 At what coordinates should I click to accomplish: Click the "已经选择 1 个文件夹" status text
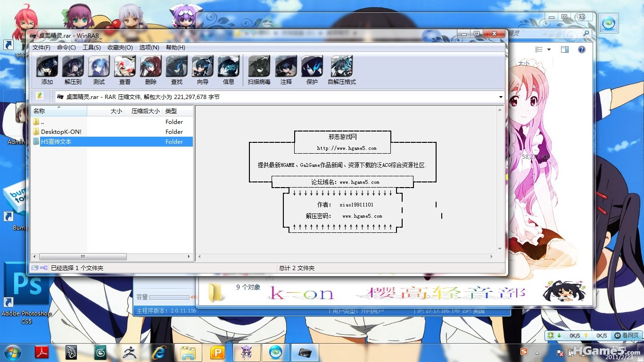tap(77, 268)
